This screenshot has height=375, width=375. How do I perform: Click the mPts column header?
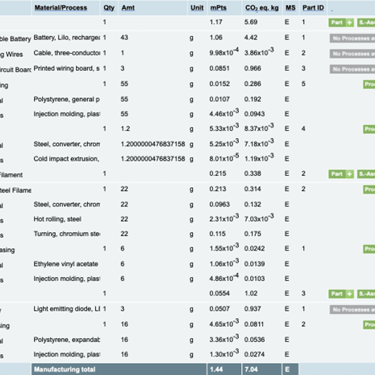pyautogui.click(x=218, y=8)
